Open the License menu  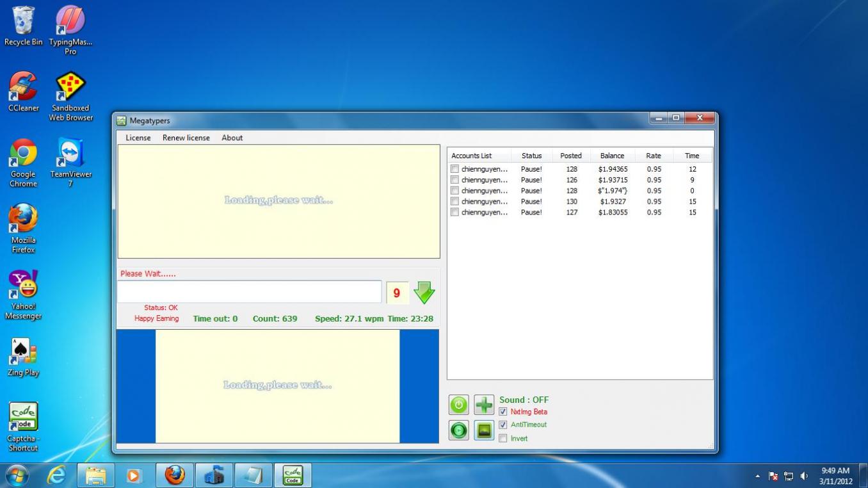point(138,138)
